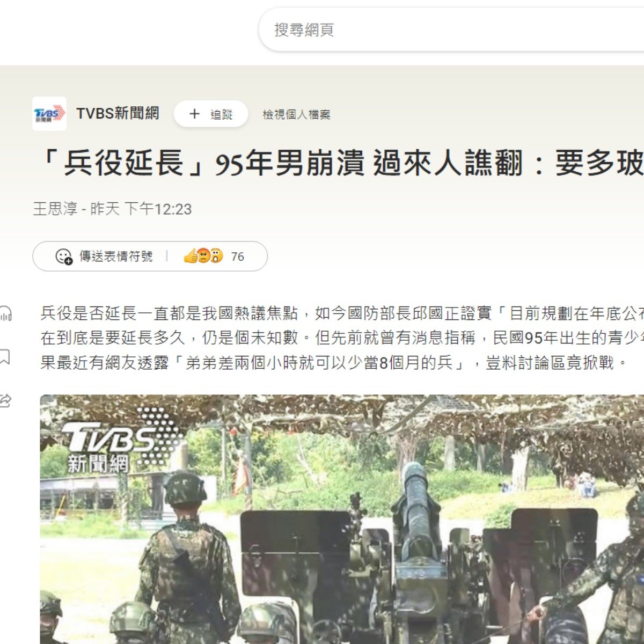View the 76 reactions count
Screen dimensions: 644x644
238,257
